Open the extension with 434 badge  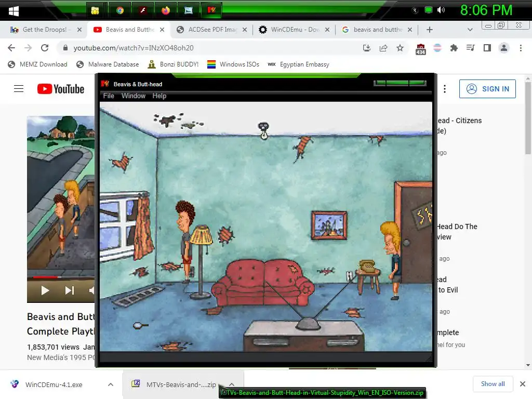click(420, 49)
